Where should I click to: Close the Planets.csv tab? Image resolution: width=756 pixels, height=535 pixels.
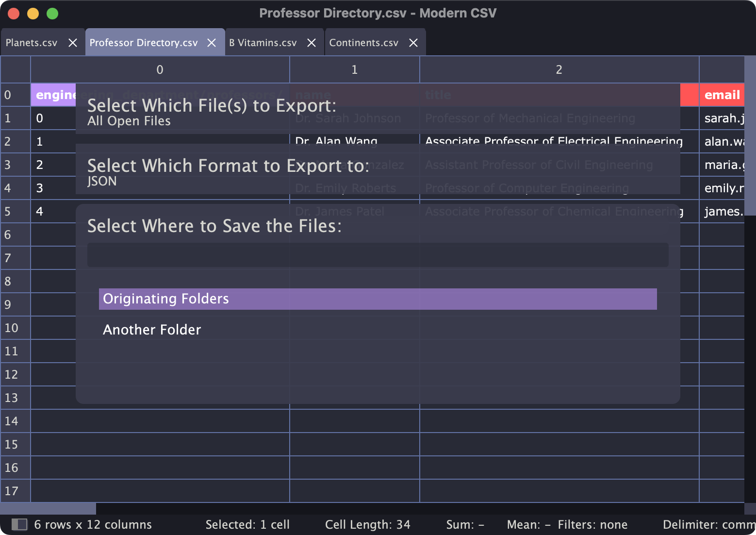point(72,42)
